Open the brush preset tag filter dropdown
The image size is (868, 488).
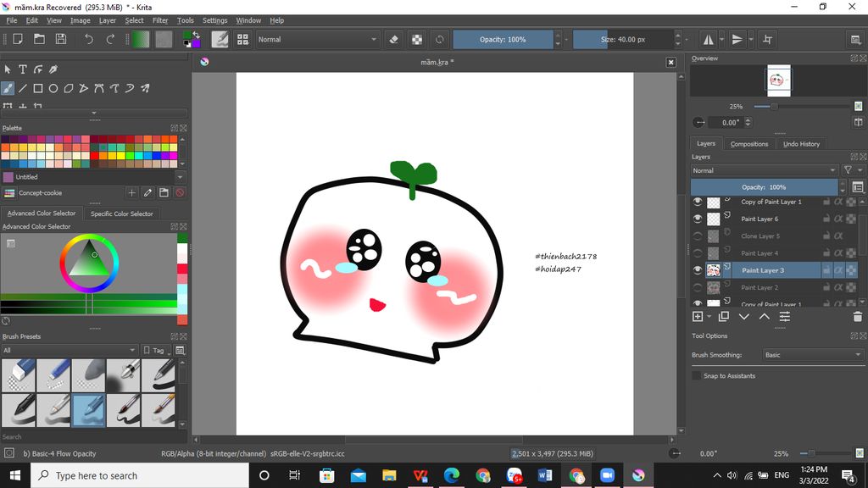click(70, 350)
